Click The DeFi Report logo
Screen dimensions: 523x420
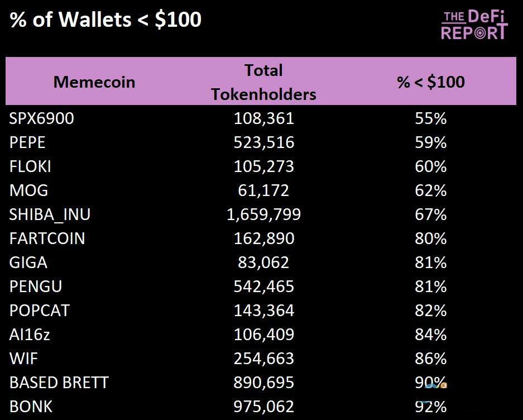(x=474, y=24)
